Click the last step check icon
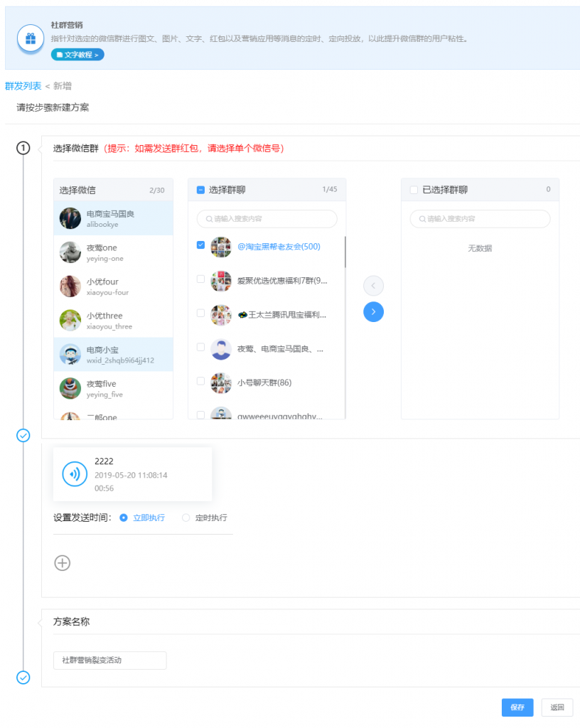 point(23,678)
